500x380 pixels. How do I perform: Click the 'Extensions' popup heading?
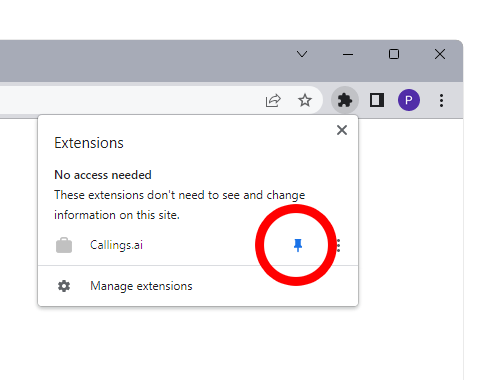click(89, 143)
